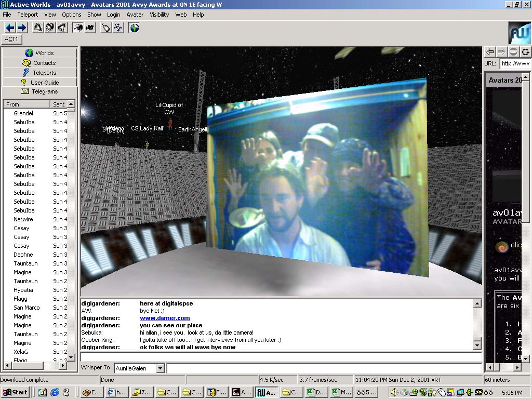The width and height of the screenshot is (532, 399).
Task: Click the Windows Start button
Action: point(15,392)
